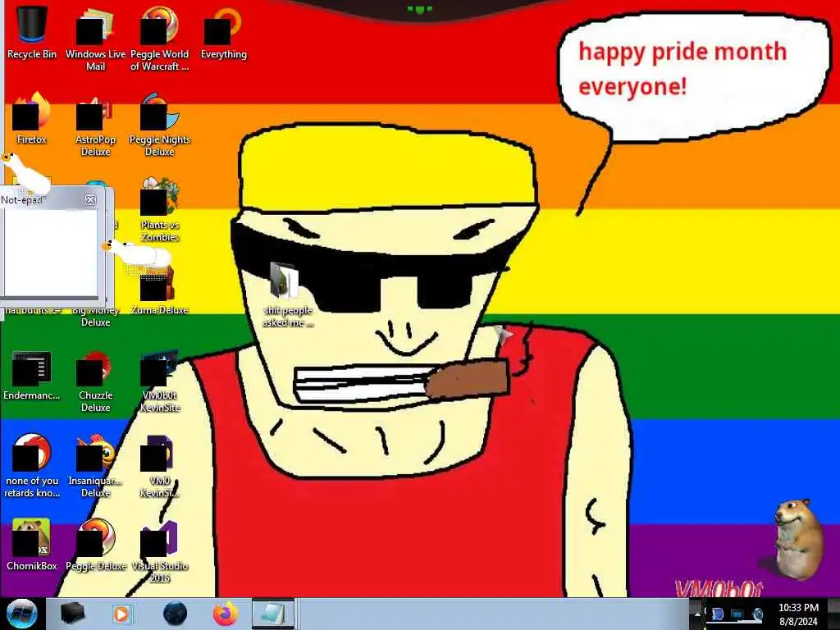Show hidden tray icons arrow
Image resolution: width=840 pixels, height=630 pixels.
tap(697, 614)
